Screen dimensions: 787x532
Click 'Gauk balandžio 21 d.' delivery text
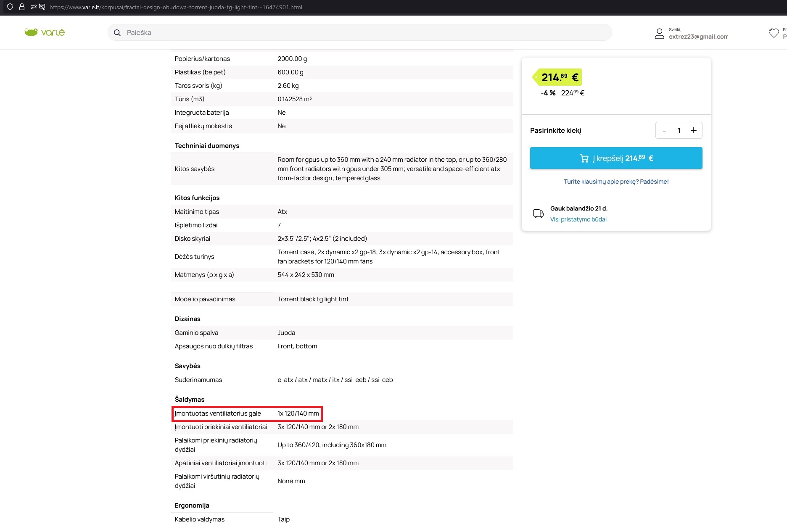[579, 208]
